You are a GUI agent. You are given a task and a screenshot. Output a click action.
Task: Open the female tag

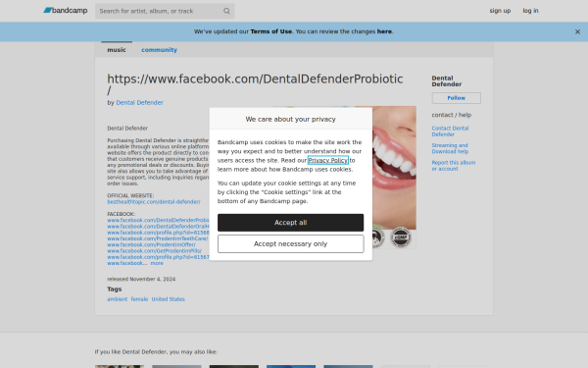pyautogui.click(x=139, y=299)
